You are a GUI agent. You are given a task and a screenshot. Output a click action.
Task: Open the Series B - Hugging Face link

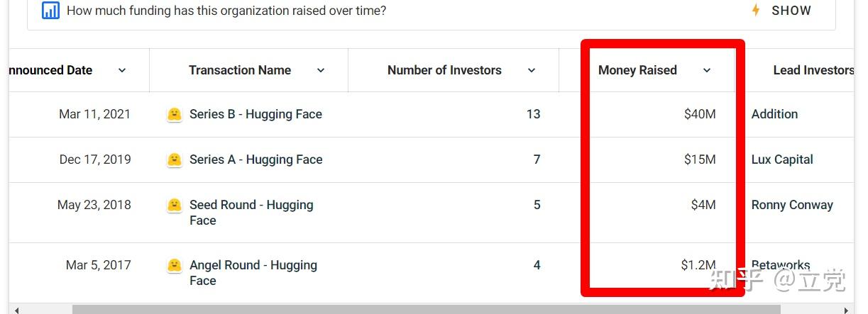click(x=256, y=114)
